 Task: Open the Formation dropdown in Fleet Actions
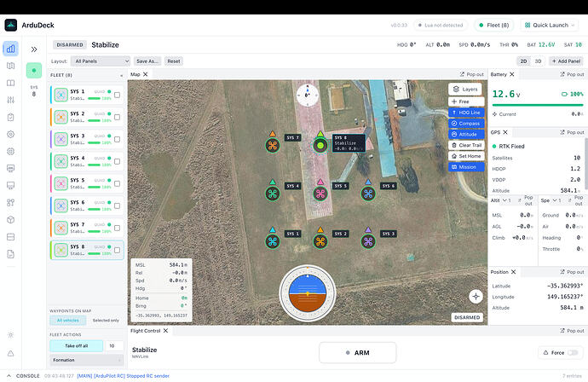click(87, 360)
